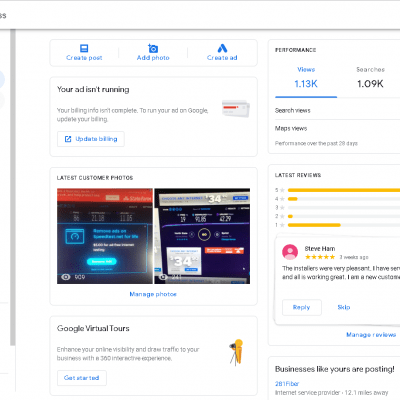The height and width of the screenshot is (400, 400).
Task: Open the second customer speed test photo
Action: [202, 236]
